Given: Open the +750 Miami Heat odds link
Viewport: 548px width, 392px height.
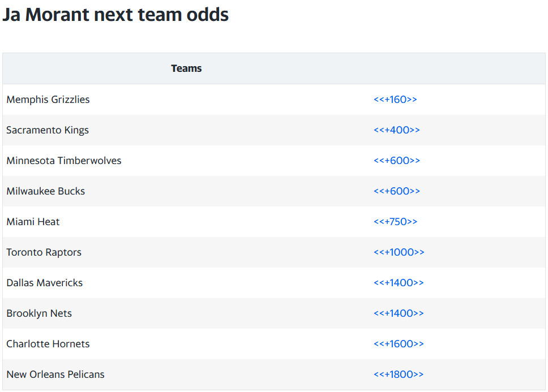Looking at the screenshot, I should point(395,222).
